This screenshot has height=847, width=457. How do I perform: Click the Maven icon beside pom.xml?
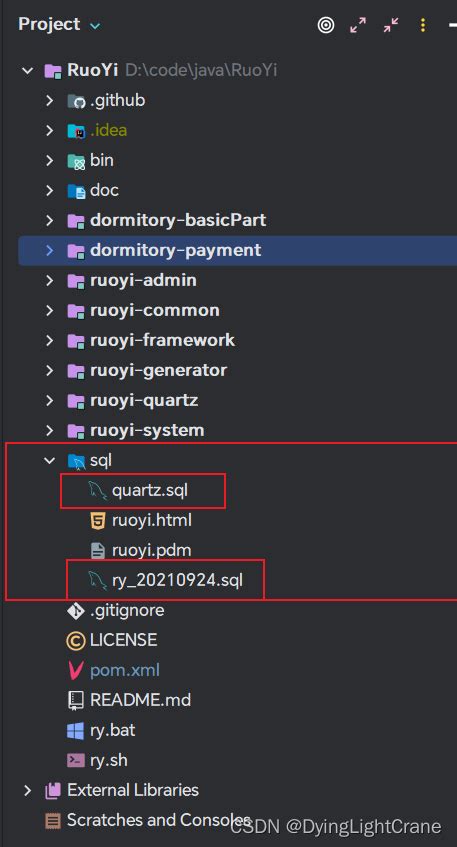tap(76, 670)
